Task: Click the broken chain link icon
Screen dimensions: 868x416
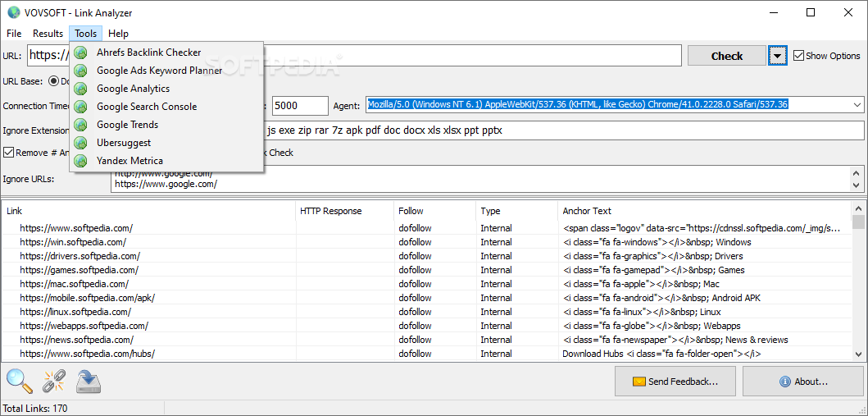Action: [x=54, y=381]
